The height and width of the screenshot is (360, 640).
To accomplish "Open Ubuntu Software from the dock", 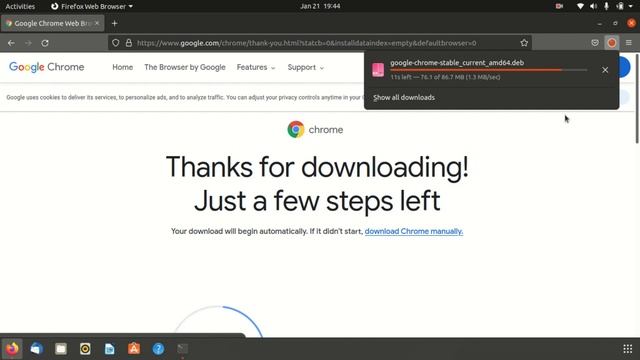I will click(134, 349).
